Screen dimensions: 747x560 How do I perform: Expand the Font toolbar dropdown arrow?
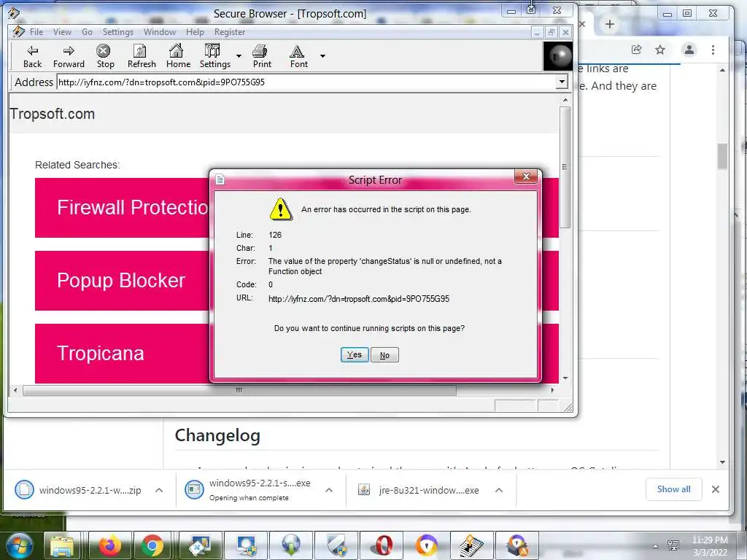pyautogui.click(x=322, y=55)
